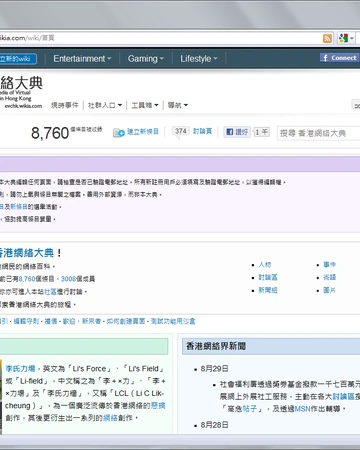Expand the 導航 navigation dropdown
Viewport: 360px width, 450px height.
click(x=178, y=105)
